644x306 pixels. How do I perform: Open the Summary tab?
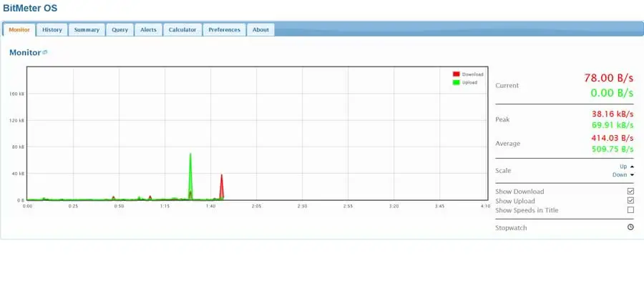pyautogui.click(x=87, y=29)
